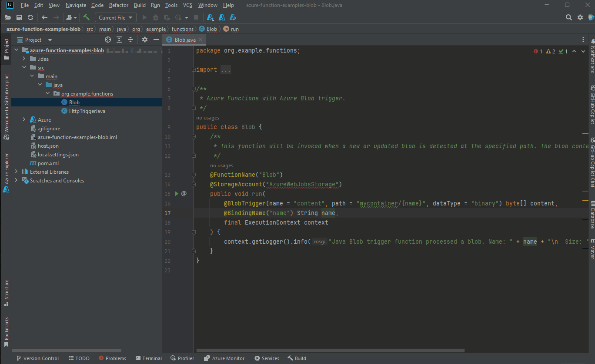Open the Version Control panel
The image size is (595, 364).
37,358
